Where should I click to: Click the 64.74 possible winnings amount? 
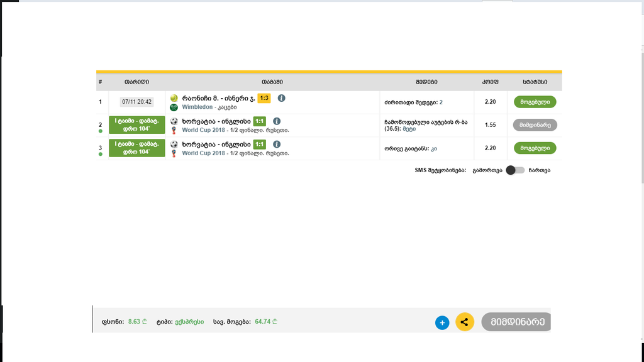266,321
